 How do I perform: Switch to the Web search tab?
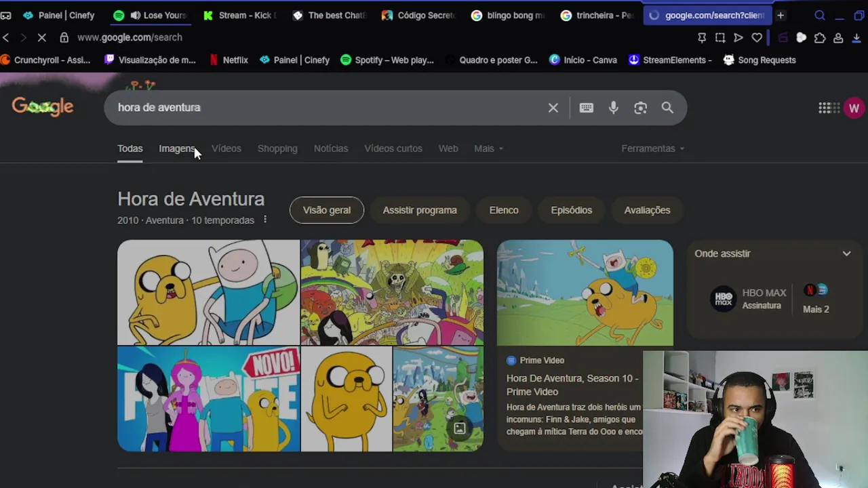448,148
